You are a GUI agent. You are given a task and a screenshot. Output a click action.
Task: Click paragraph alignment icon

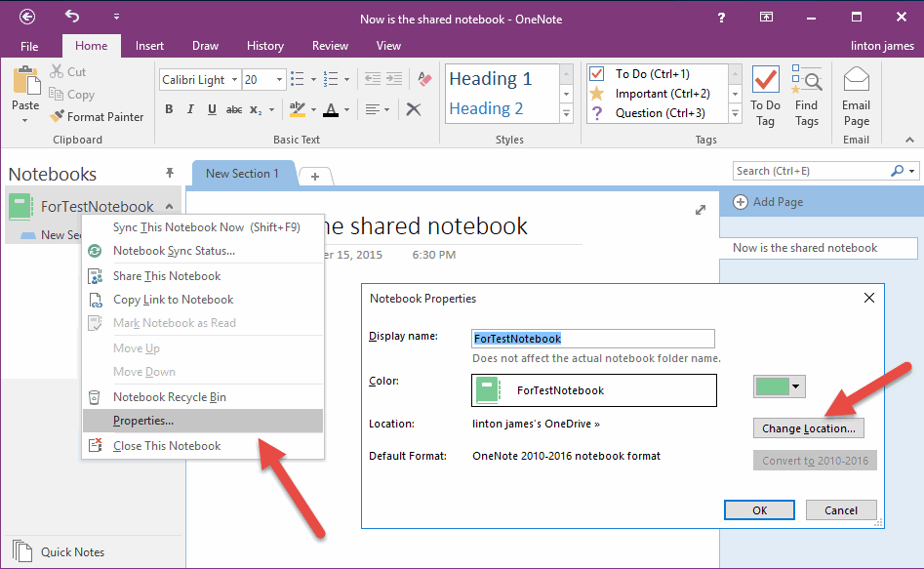[373, 109]
